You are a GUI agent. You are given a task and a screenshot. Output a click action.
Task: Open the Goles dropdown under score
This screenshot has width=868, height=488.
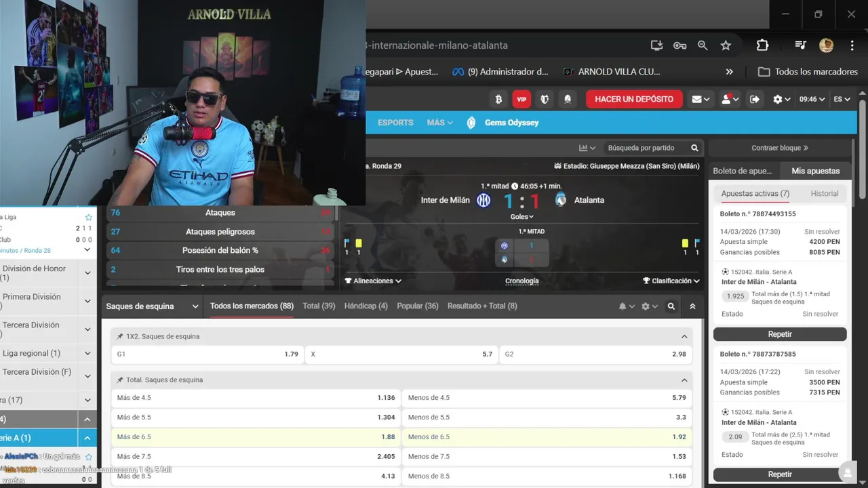click(521, 217)
